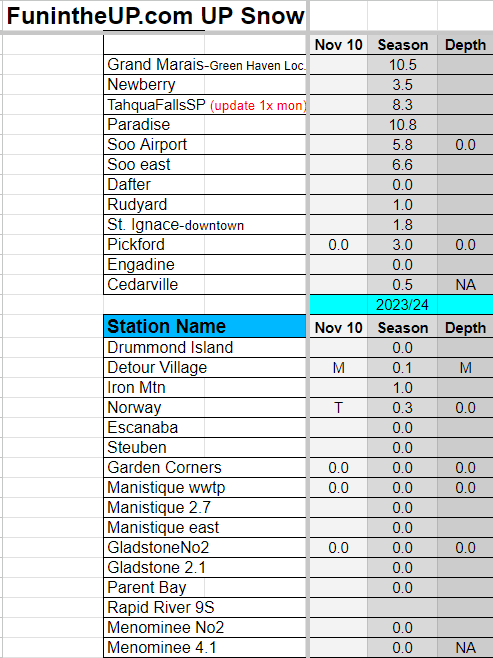Select the Steuben station cell
This screenshot has height=658, width=493.
click(x=205, y=447)
